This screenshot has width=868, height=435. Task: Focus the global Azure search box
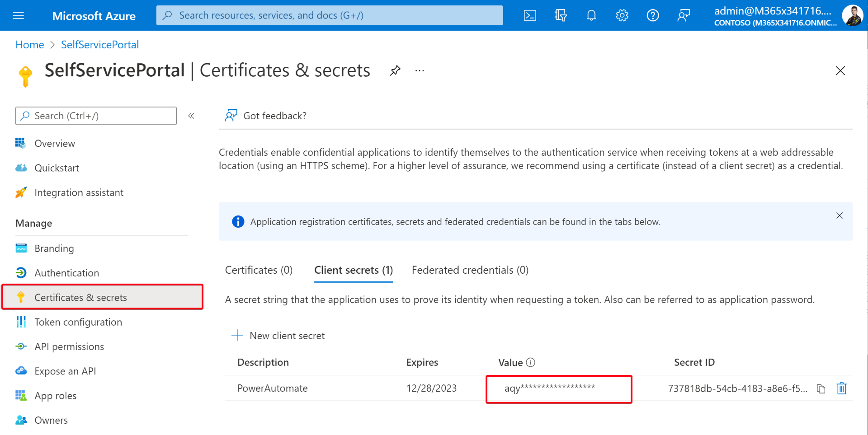pyautogui.click(x=330, y=15)
